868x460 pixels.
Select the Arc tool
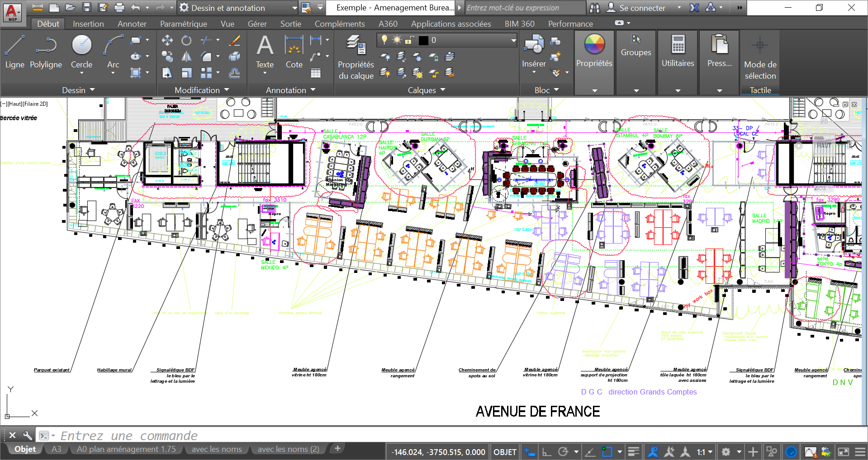tap(113, 53)
